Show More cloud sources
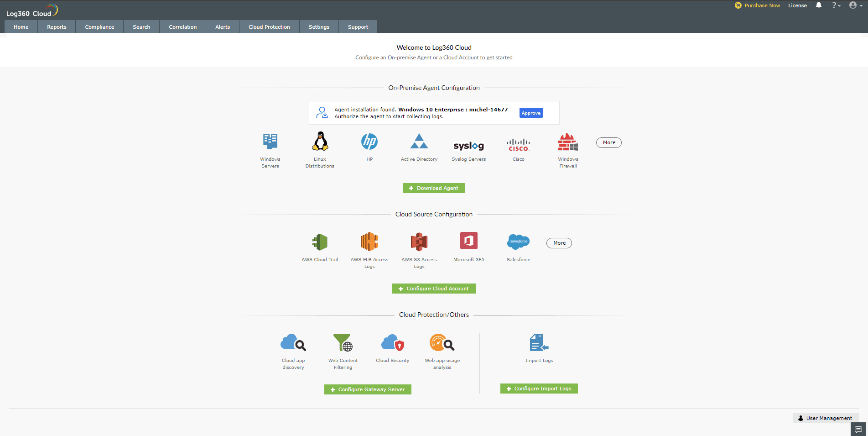Image resolution: width=868 pixels, height=436 pixels. pos(559,243)
